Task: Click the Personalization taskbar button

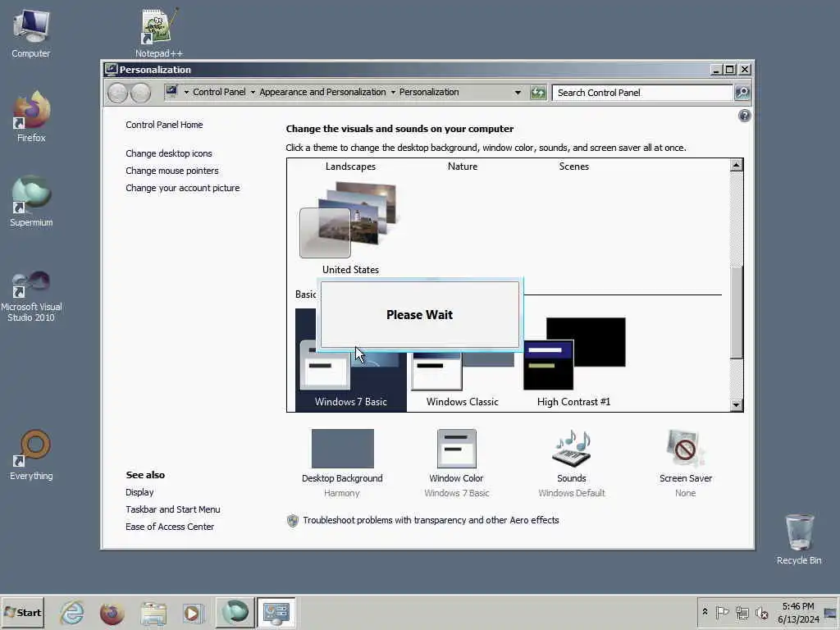Action: (x=276, y=612)
